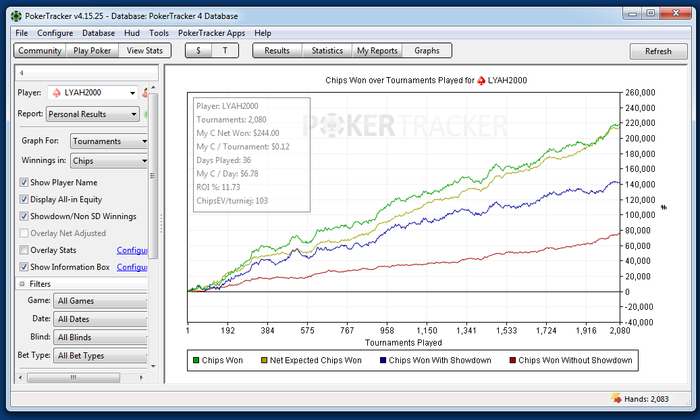The height and width of the screenshot is (420, 700).
Task: Click Configure link beside Overlay Stats
Action: click(132, 250)
